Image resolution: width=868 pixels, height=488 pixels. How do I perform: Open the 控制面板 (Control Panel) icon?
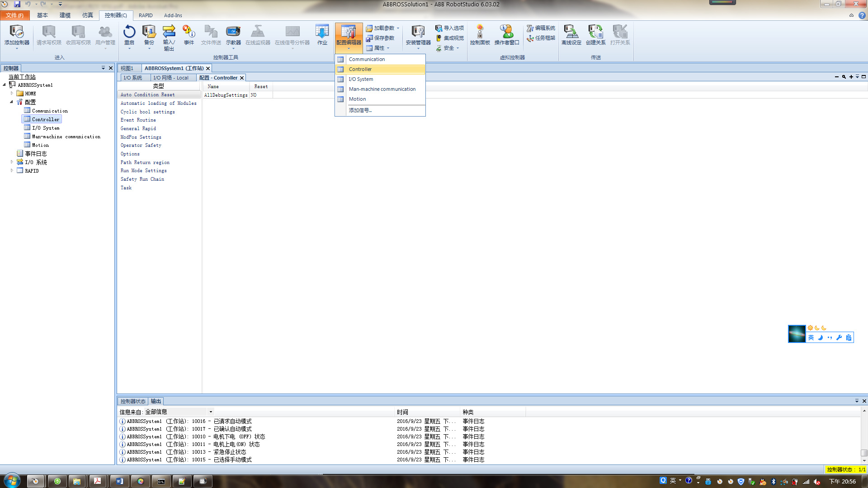[480, 35]
